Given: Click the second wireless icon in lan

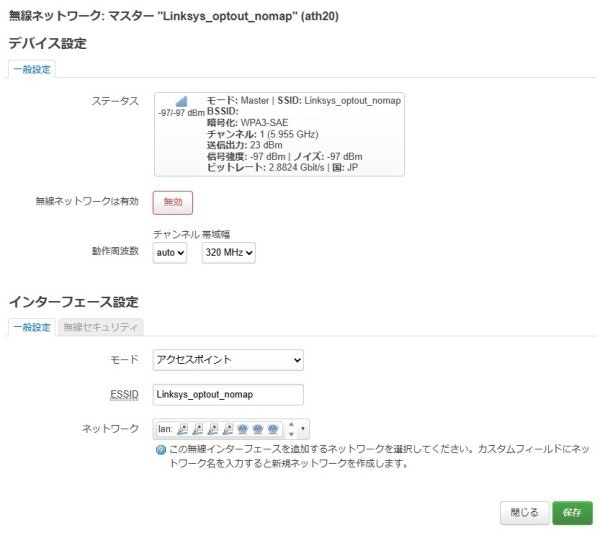Looking at the screenshot, I should click(x=258, y=429).
